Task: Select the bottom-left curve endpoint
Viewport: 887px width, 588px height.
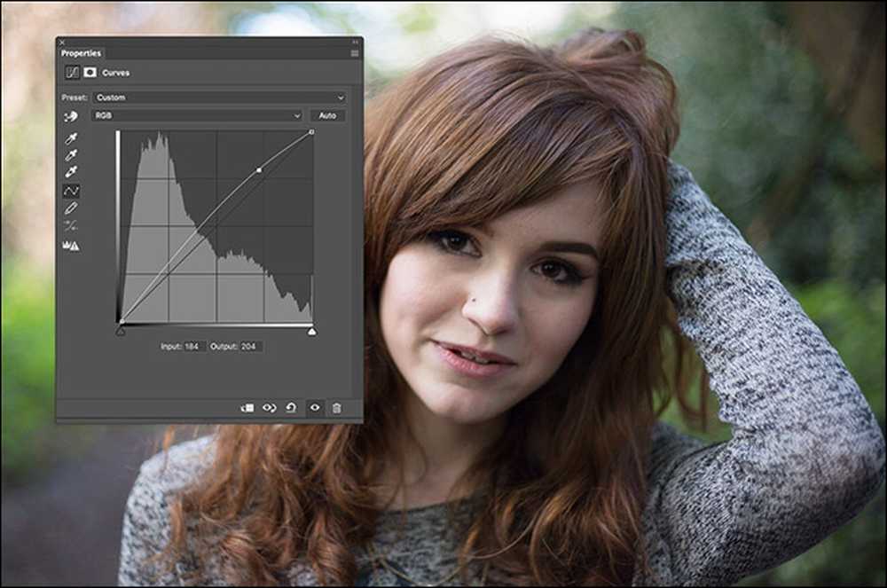Action: pos(121,322)
